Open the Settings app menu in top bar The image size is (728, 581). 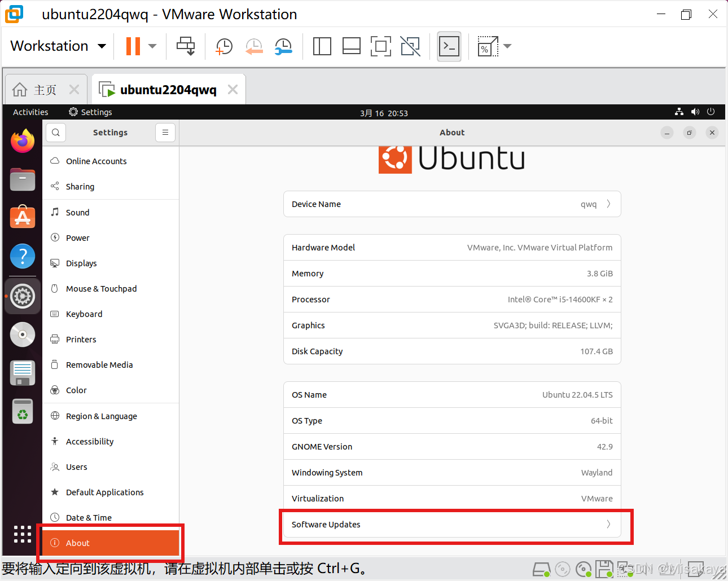[x=90, y=112]
